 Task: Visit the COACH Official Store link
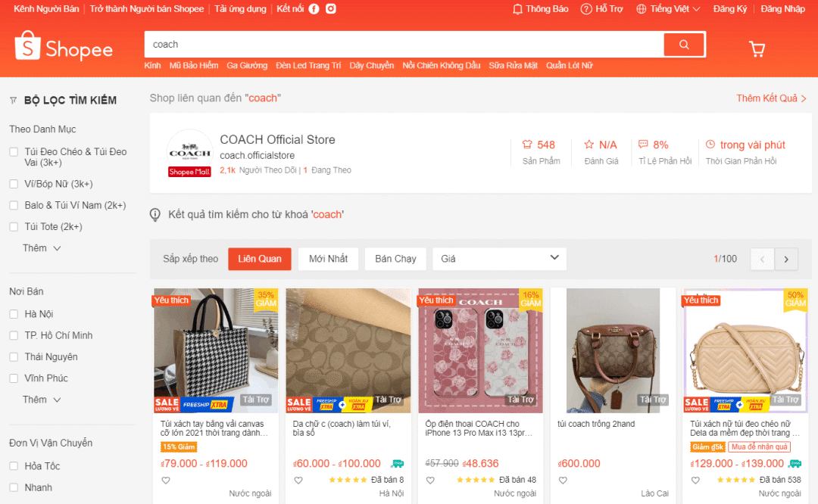coord(277,139)
